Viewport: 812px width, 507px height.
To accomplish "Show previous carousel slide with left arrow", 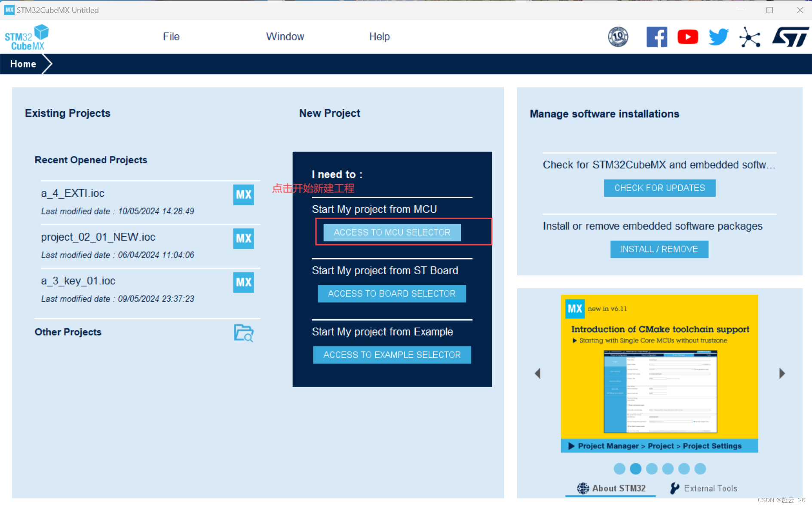I will (x=537, y=373).
